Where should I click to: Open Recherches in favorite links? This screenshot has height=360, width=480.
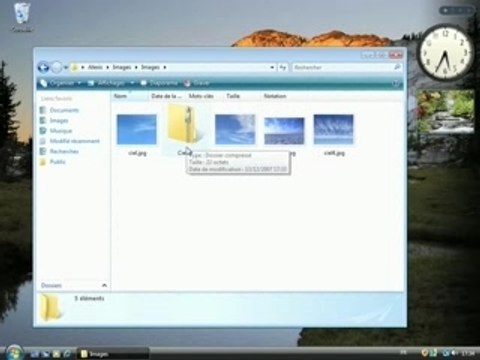pos(59,151)
